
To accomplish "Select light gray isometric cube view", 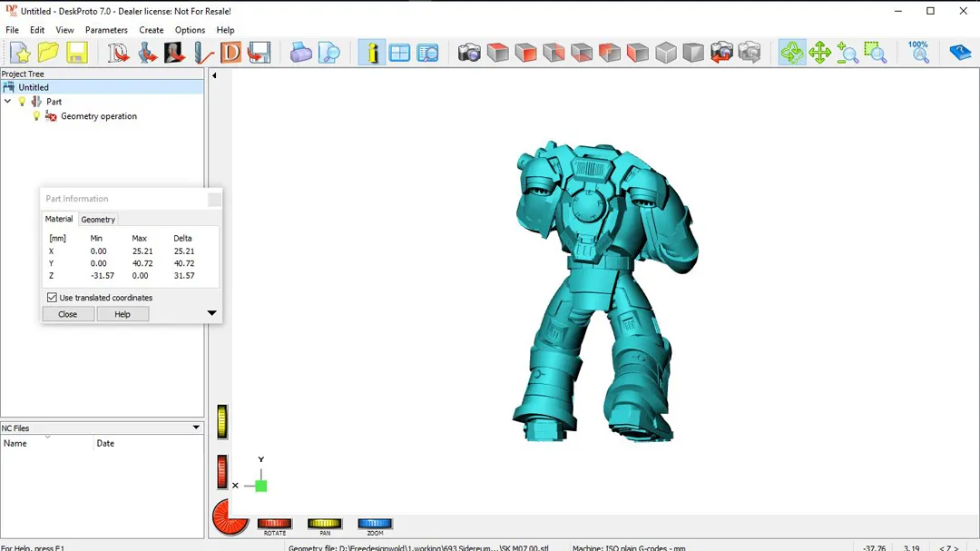I will (666, 53).
